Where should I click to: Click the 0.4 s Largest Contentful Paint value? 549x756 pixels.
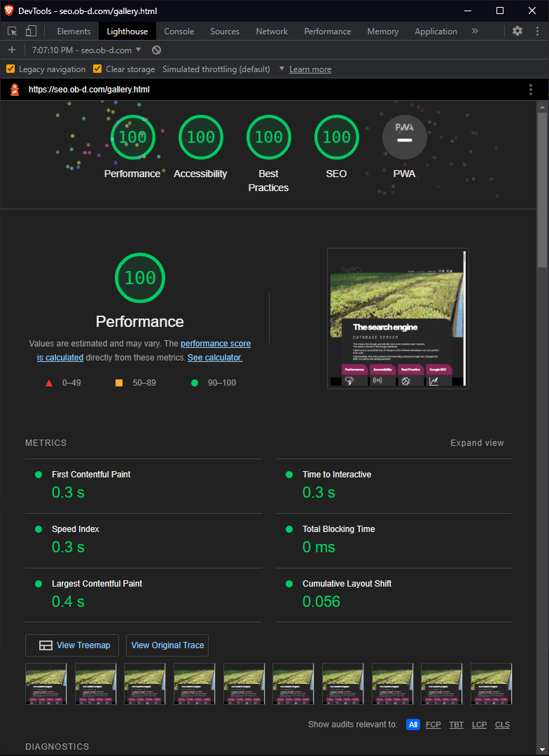(68, 601)
